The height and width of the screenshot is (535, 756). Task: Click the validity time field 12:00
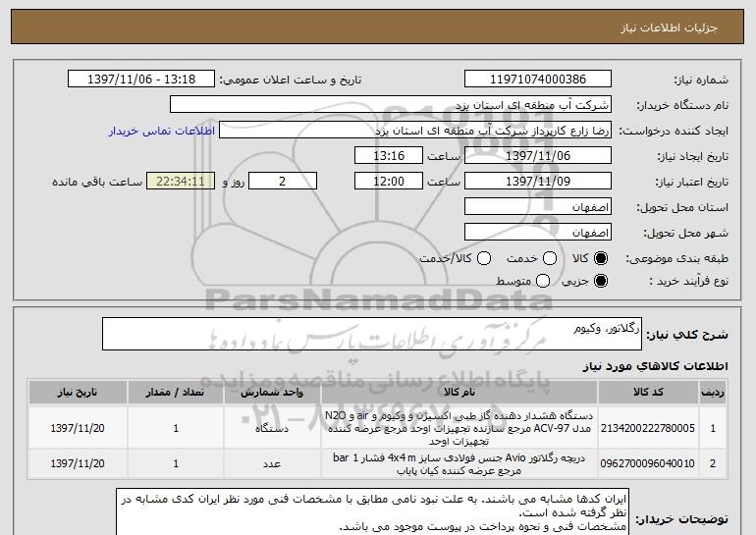click(389, 182)
